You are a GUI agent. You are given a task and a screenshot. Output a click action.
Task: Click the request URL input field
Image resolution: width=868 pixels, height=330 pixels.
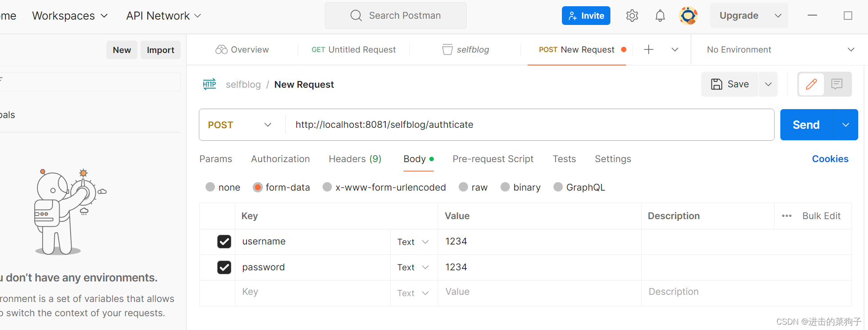pyautogui.click(x=529, y=125)
